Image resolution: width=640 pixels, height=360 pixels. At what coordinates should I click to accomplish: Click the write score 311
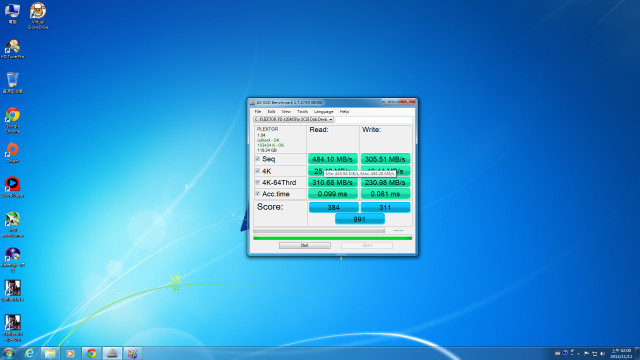[x=385, y=207]
